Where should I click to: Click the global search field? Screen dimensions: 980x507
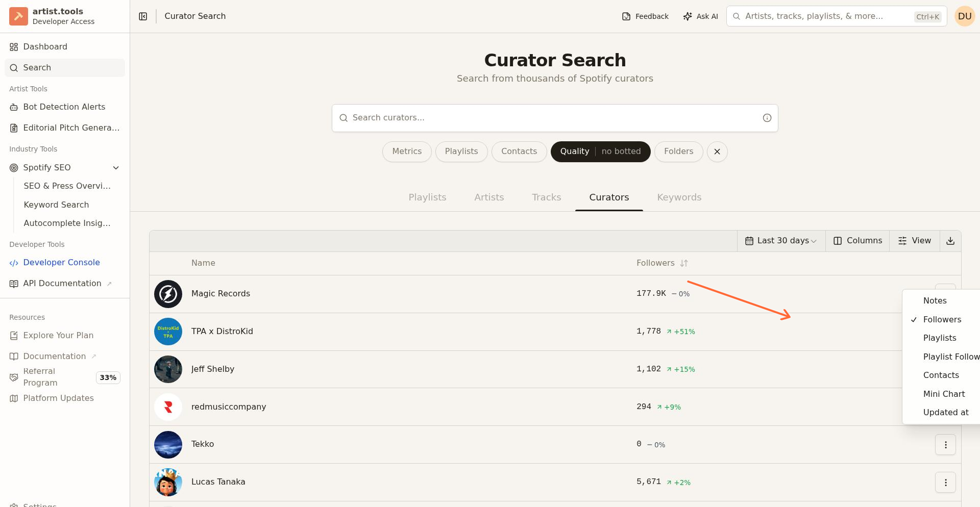[837, 16]
